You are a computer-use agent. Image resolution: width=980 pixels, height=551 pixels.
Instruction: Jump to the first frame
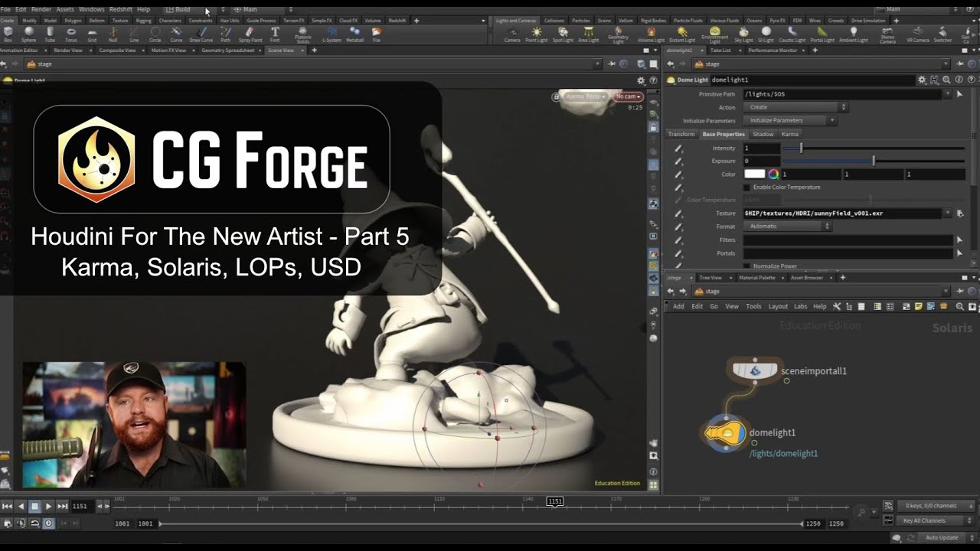[7, 507]
